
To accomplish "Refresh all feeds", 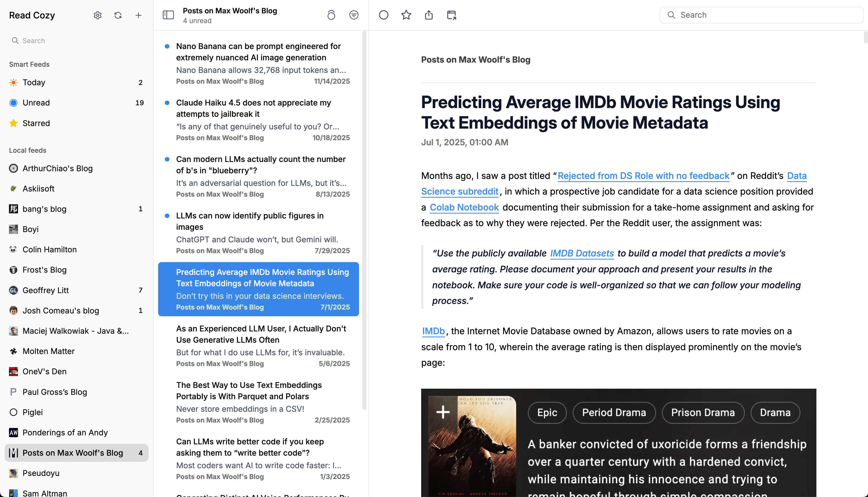I will pyautogui.click(x=118, y=15).
